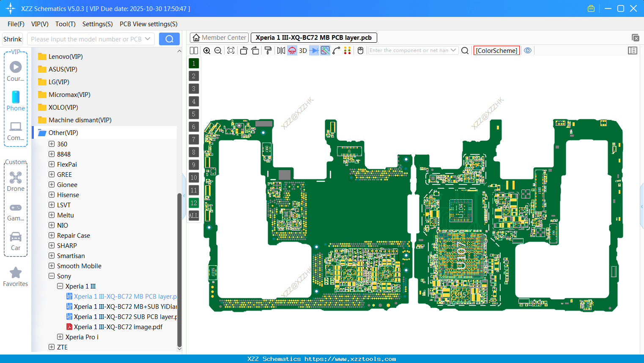Select the curved wire tracing tool
644x363 pixels.
[336, 50]
